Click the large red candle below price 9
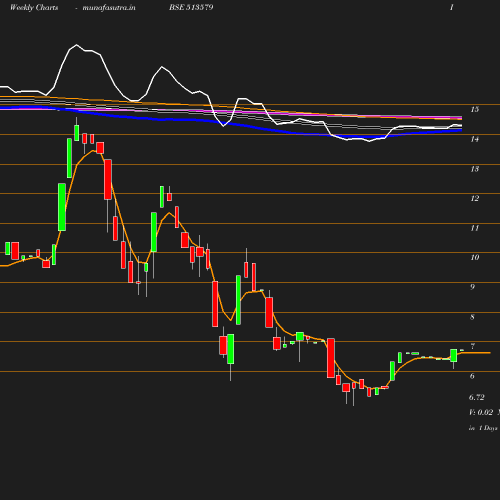This screenshot has width=500, height=500. (x=215, y=304)
